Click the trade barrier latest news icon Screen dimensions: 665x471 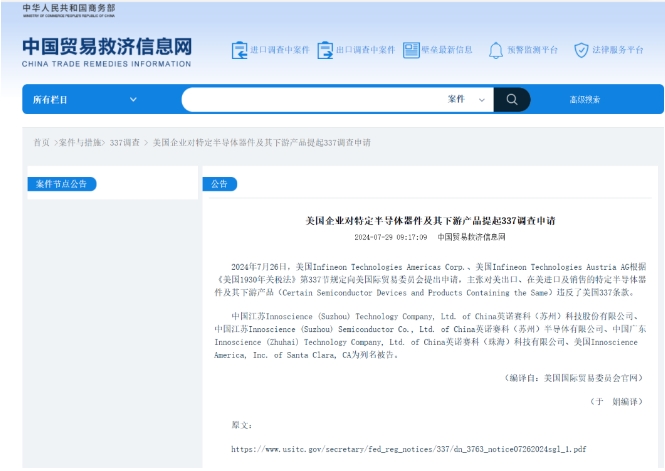click(411, 50)
